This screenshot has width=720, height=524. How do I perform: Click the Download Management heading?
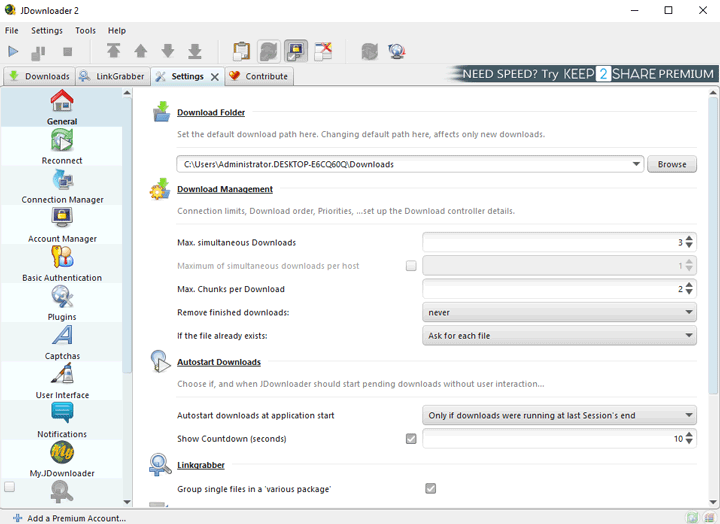click(225, 189)
